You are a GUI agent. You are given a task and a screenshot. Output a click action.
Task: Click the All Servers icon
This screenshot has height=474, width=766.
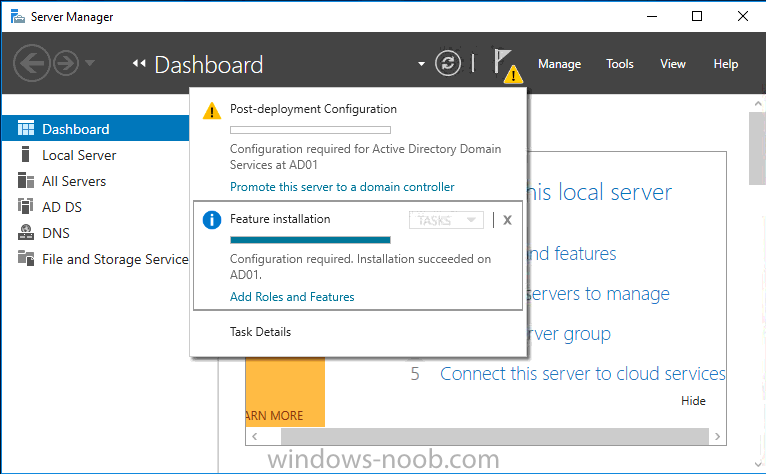(x=26, y=180)
